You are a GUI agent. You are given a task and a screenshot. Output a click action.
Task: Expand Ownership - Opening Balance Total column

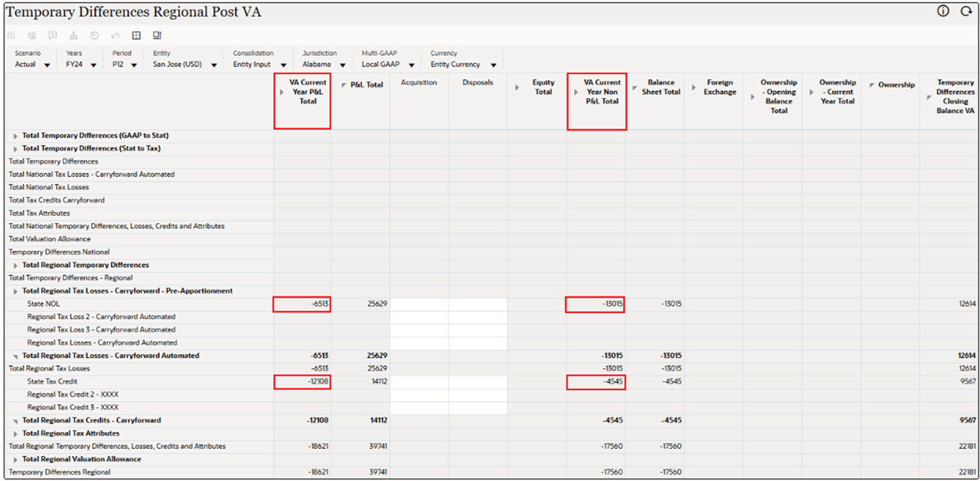tap(753, 97)
